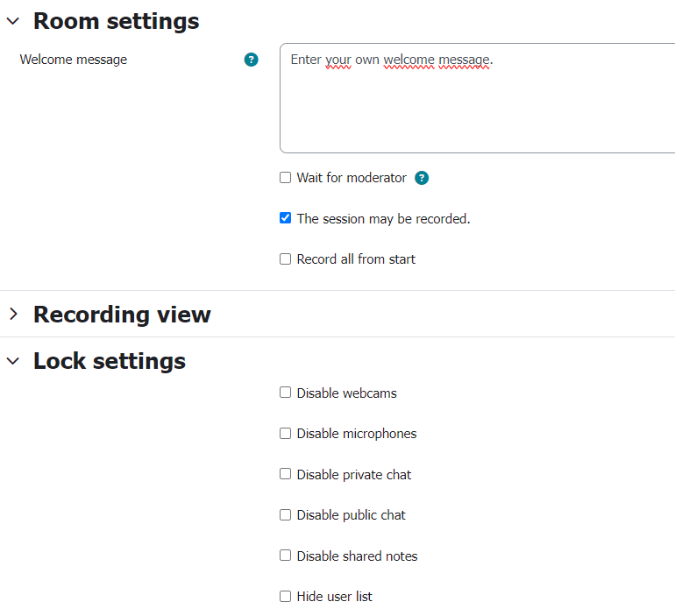Tick Disable public chat checkbox
This screenshot has height=616, width=675.
(x=285, y=514)
